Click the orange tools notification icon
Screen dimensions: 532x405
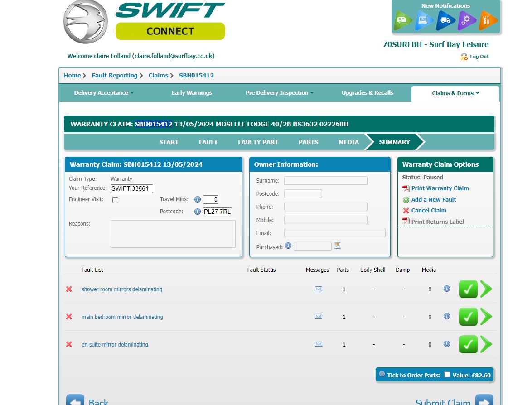[488, 20]
